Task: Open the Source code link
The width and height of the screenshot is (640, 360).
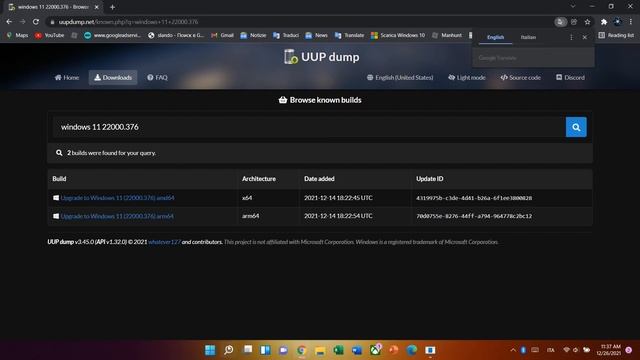Action: coord(520,78)
